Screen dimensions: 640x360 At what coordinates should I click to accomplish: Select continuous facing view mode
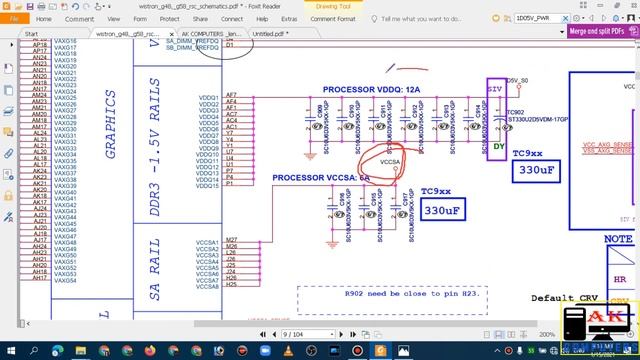tap(523, 335)
